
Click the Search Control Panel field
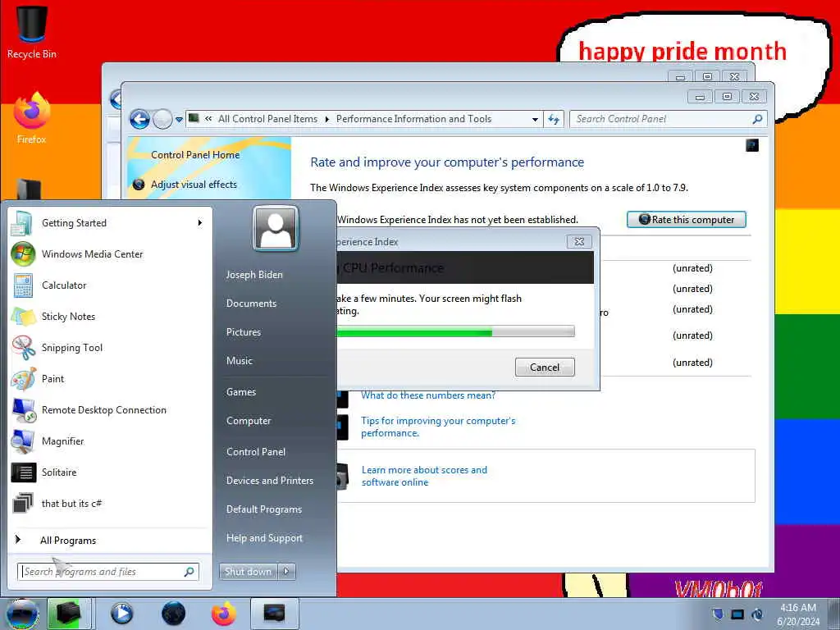click(x=668, y=119)
